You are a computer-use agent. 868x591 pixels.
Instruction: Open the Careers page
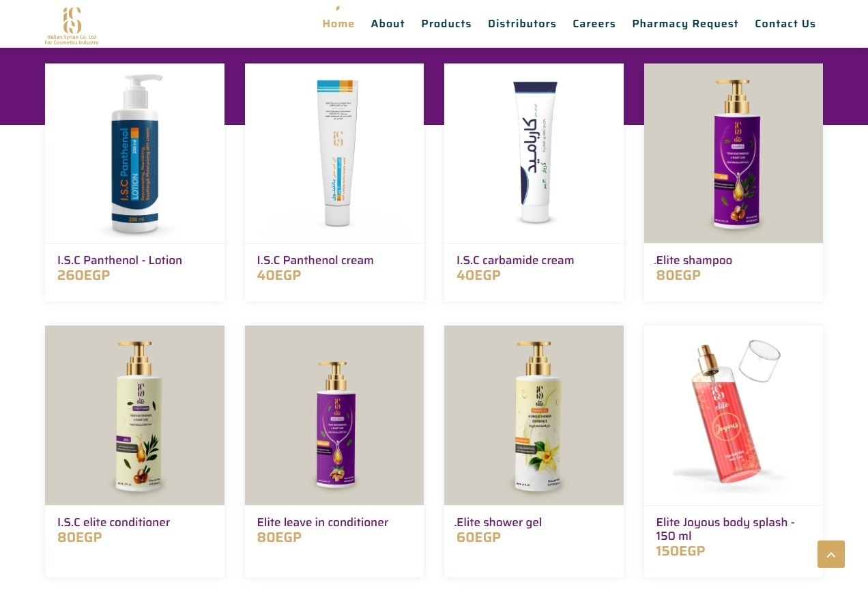[x=594, y=24]
